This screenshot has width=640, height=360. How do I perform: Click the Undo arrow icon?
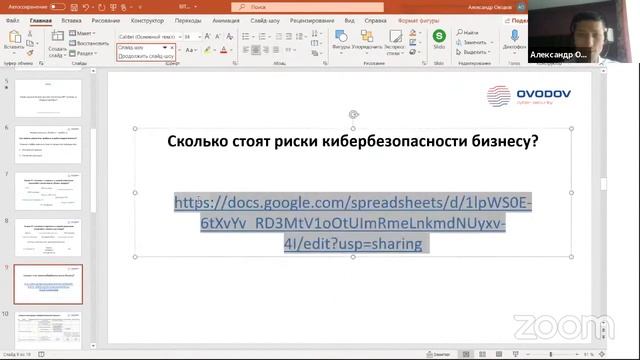pyautogui.click(x=86, y=7)
